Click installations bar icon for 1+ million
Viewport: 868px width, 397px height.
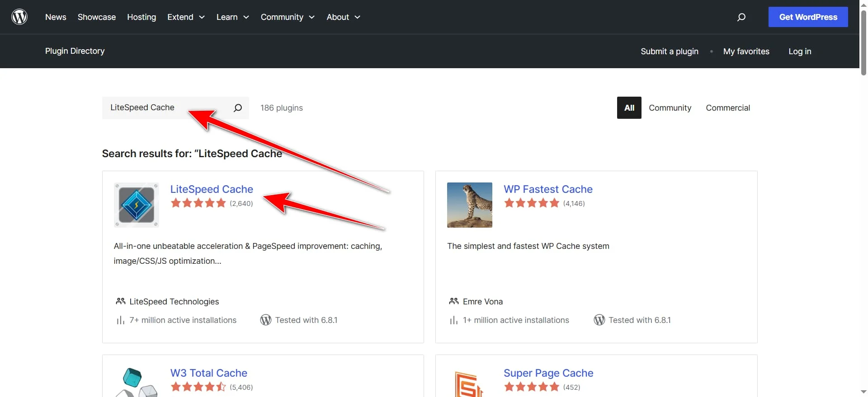(x=454, y=320)
